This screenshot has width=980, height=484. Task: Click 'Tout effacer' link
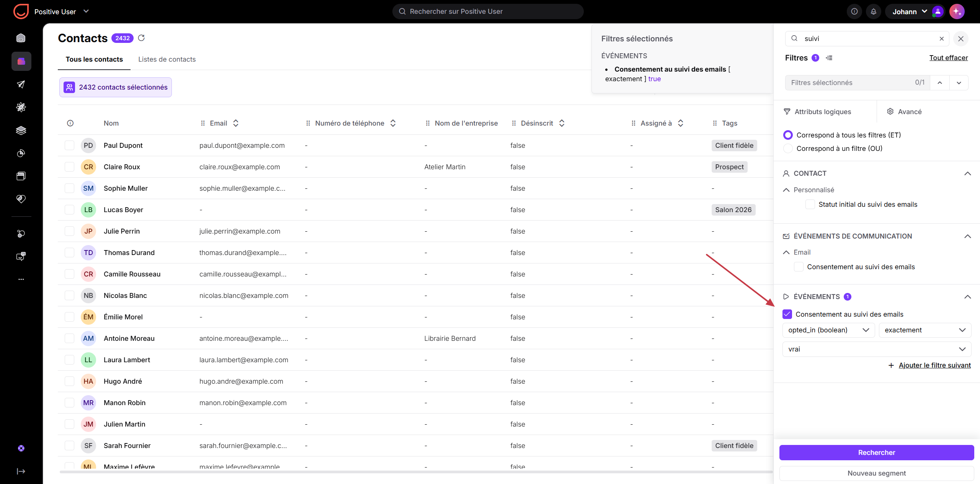tap(949, 58)
